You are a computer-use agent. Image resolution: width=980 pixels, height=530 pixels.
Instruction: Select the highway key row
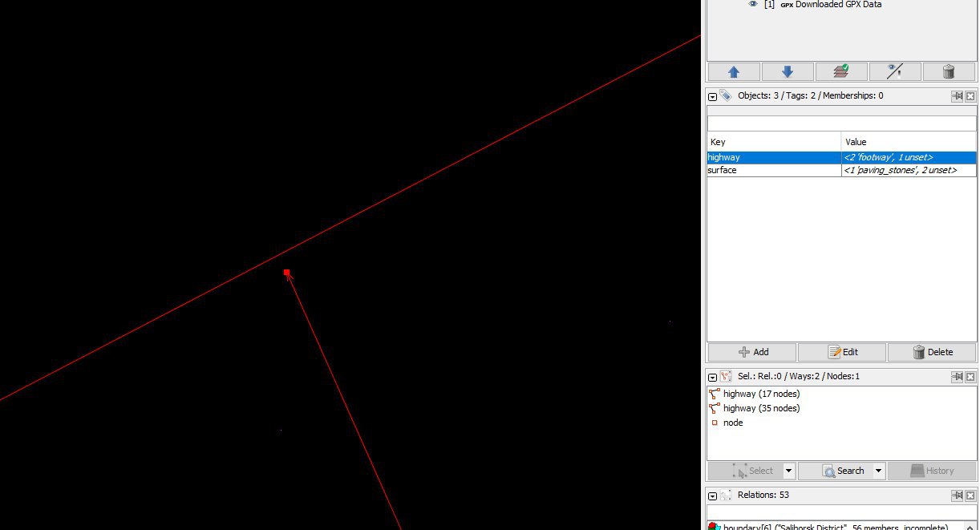point(774,157)
